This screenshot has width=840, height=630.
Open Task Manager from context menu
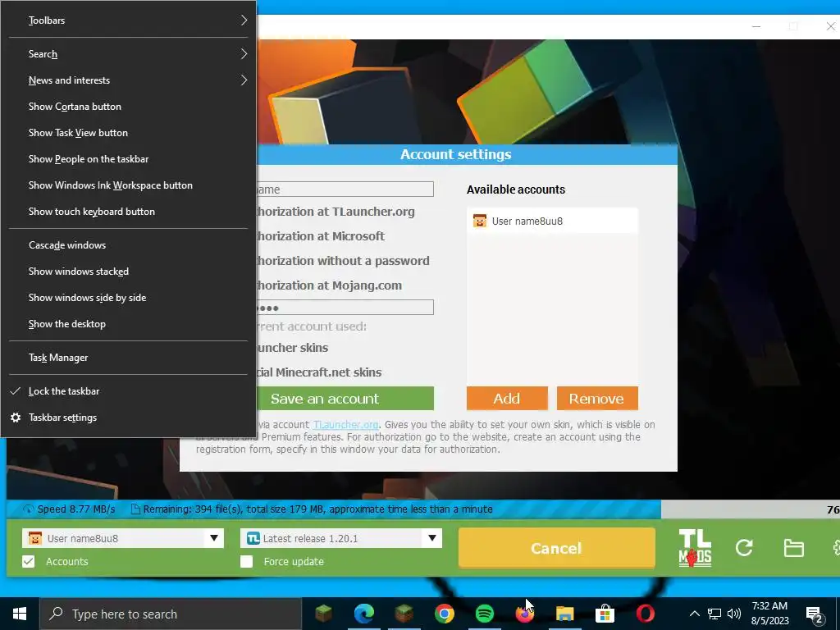coord(129,358)
